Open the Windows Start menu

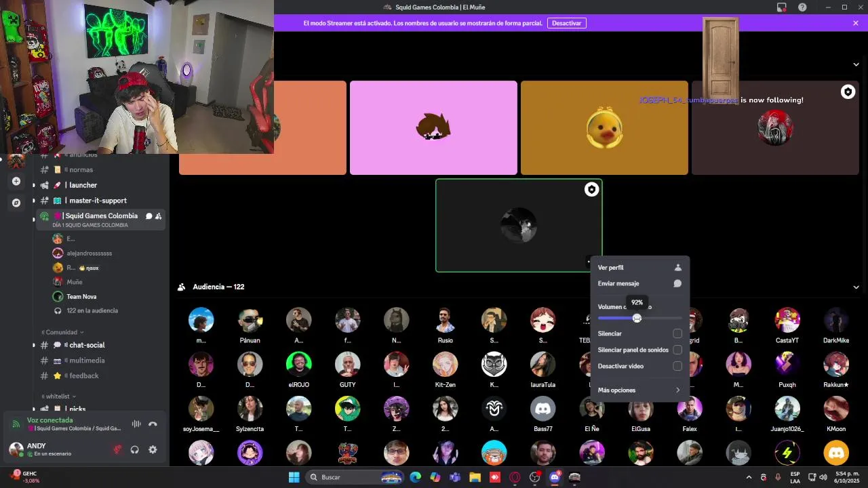(x=294, y=477)
